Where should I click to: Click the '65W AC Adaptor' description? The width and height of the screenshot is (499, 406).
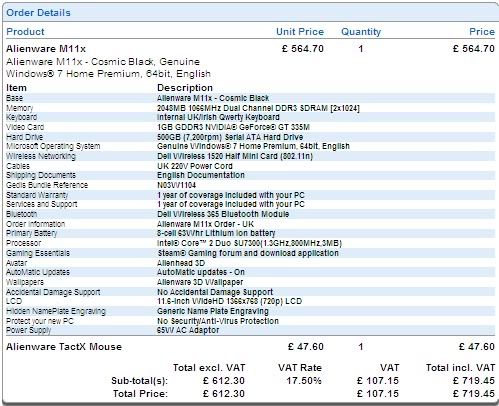click(x=188, y=330)
